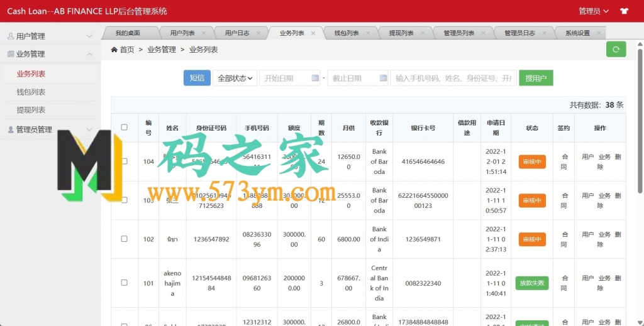Collapse the 业务管理 sidebar menu
The image size is (644, 326).
click(50, 54)
